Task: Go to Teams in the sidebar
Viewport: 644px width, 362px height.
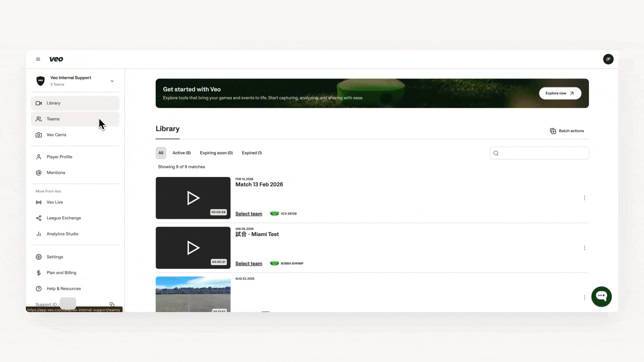Action: click(x=75, y=119)
